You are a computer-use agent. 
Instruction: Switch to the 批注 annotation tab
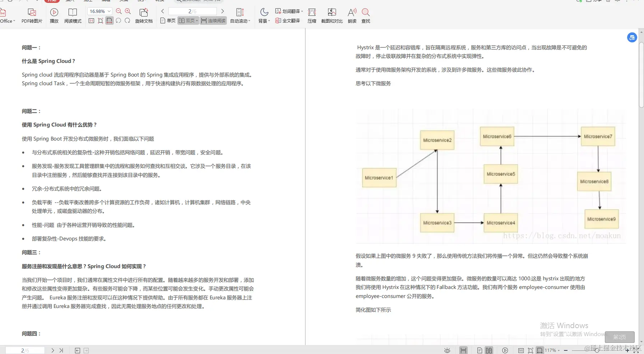pos(87,1)
